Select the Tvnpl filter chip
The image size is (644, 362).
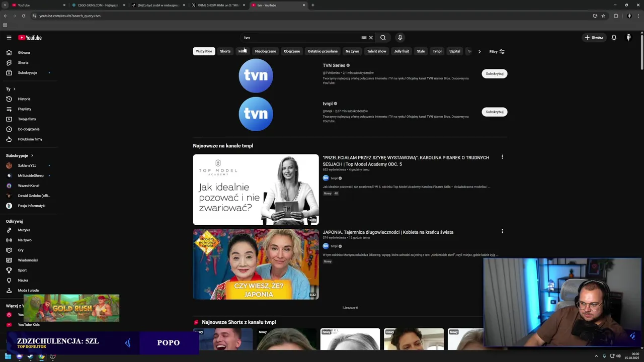(x=437, y=51)
